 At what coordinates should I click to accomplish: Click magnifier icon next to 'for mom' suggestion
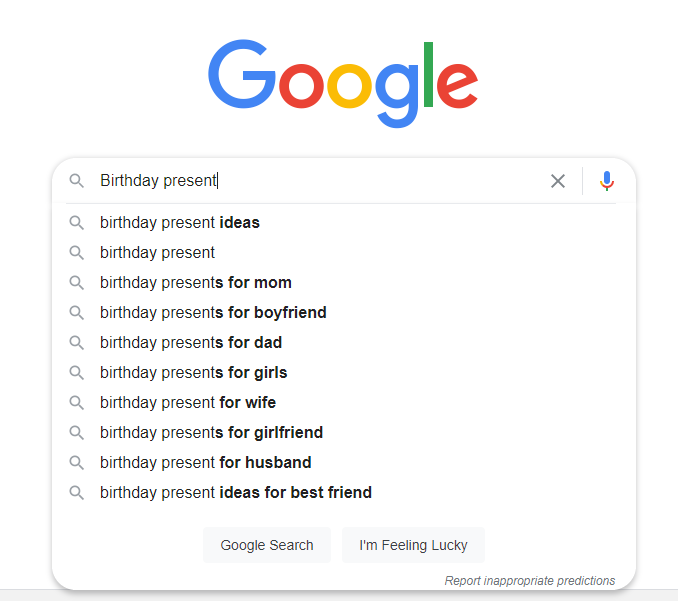tap(77, 283)
